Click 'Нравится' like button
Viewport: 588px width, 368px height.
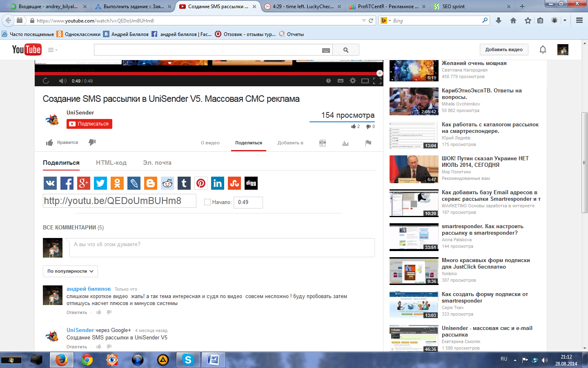coord(62,142)
